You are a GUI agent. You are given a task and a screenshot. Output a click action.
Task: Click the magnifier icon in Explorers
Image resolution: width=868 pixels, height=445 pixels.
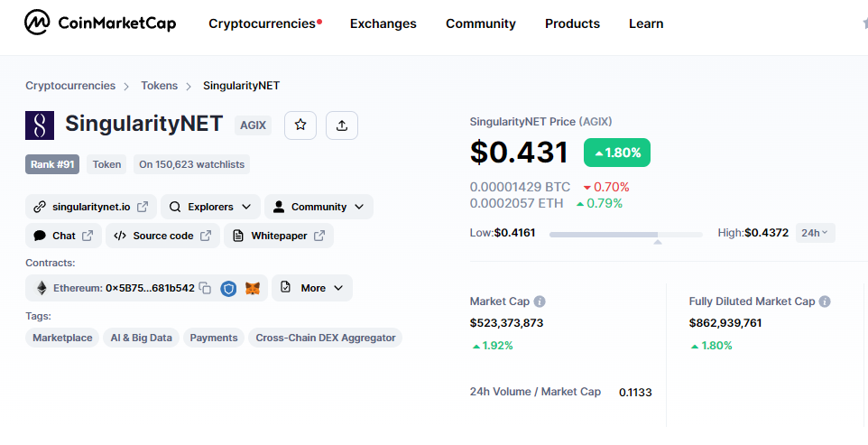click(175, 207)
